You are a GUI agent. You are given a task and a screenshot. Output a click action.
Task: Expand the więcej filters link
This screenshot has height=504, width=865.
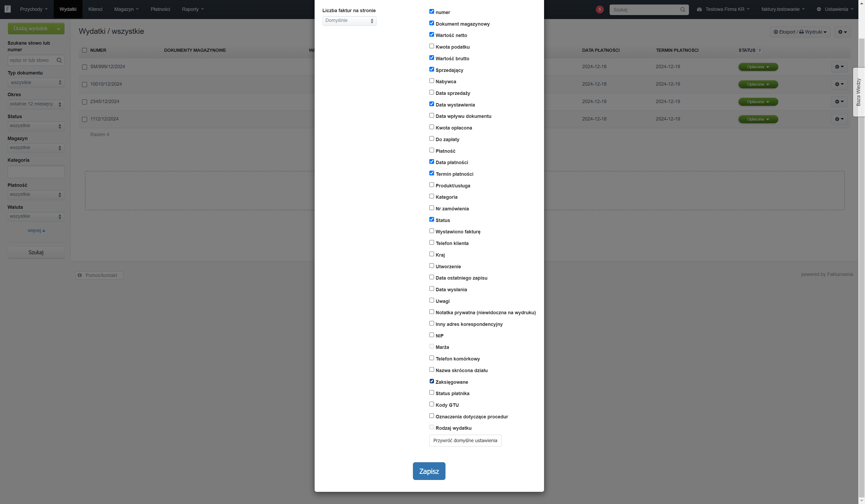[x=36, y=230]
